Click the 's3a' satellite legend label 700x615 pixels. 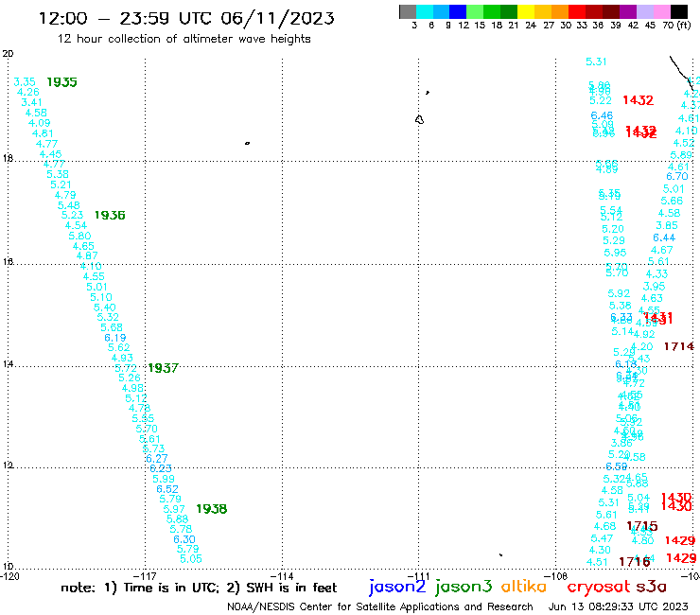[x=652, y=587]
